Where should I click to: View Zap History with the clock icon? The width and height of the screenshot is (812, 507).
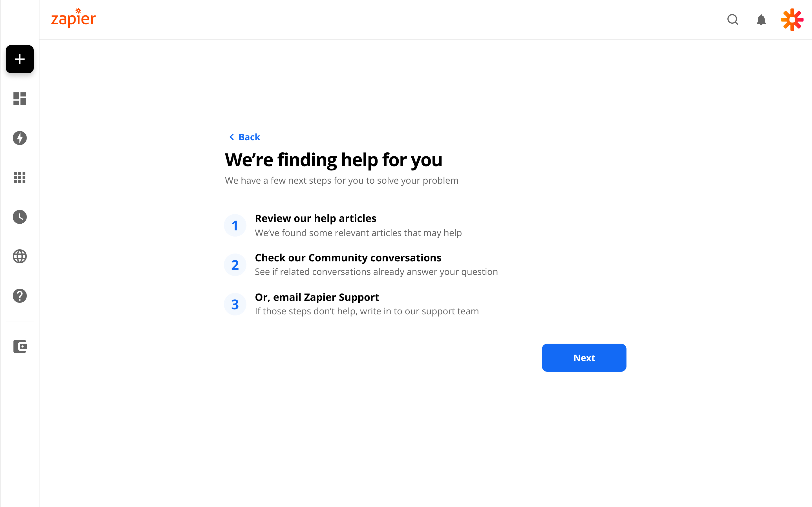(19, 217)
